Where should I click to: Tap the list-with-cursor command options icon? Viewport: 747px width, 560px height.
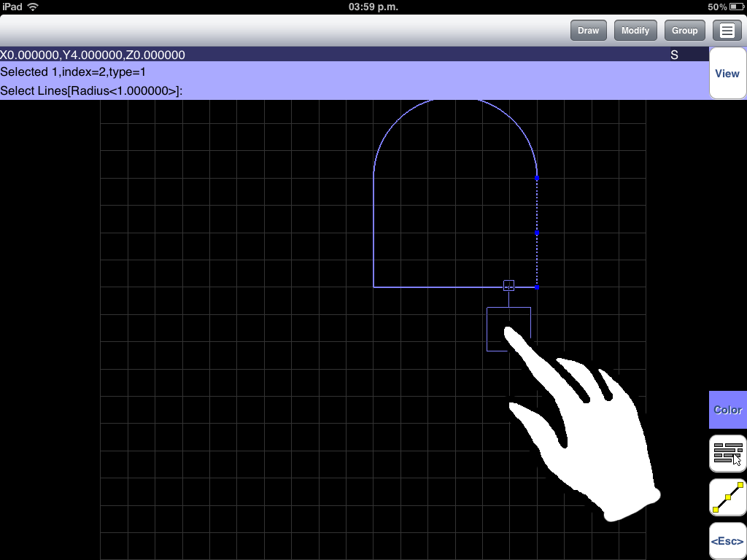(x=727, y=454)
